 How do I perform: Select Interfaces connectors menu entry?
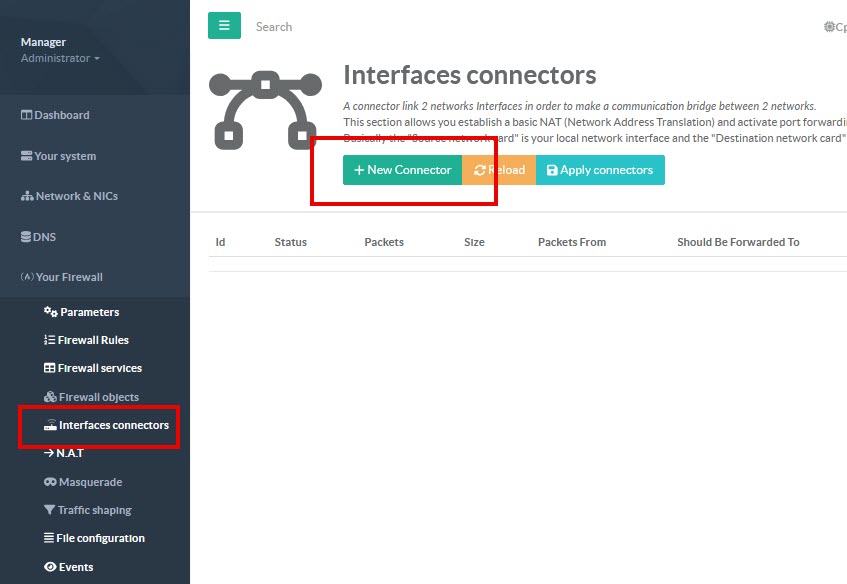pos(113,425)
